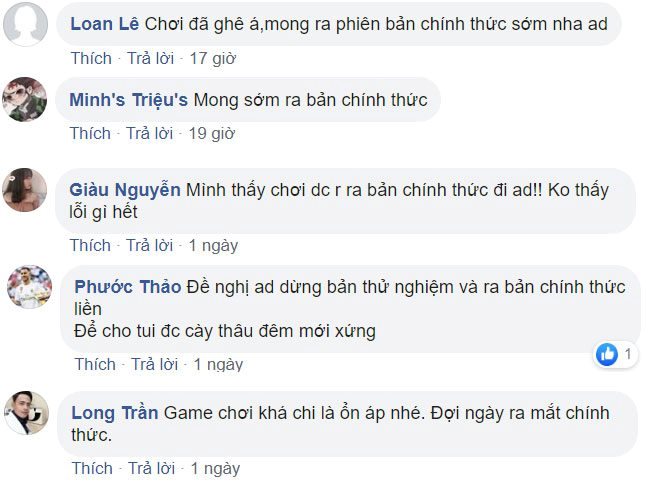
Task: Open Long Trần's profile avatar
Action: coord(26,412)
